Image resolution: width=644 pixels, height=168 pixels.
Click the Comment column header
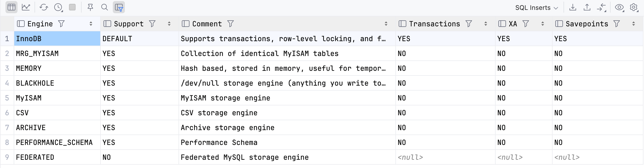click(x=207, y=24)
